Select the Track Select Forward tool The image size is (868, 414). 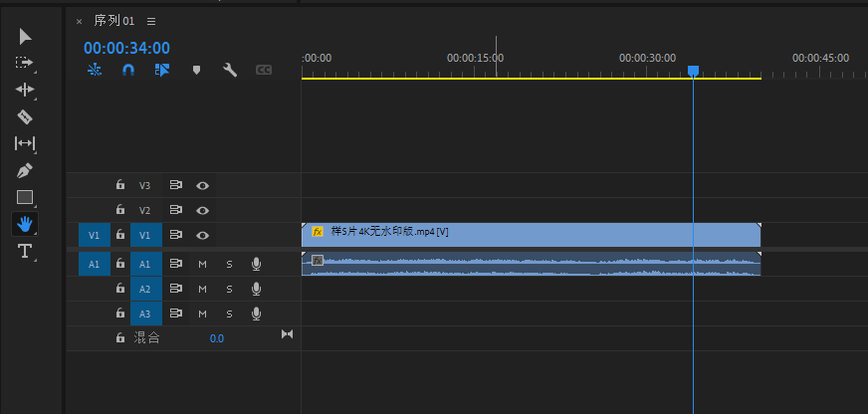click(26, 63)
